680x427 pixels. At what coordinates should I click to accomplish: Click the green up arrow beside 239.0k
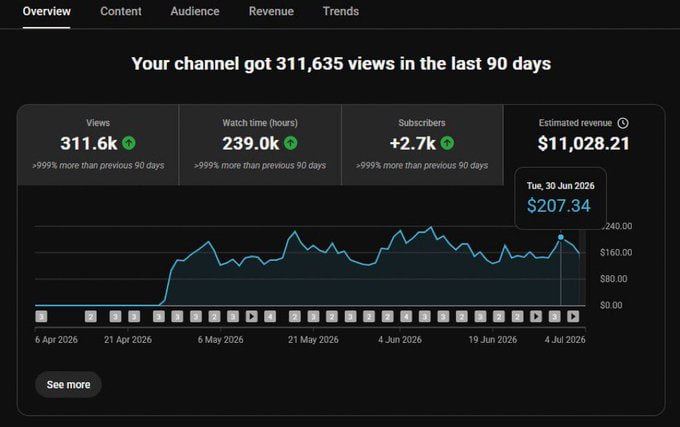(291, 143)
